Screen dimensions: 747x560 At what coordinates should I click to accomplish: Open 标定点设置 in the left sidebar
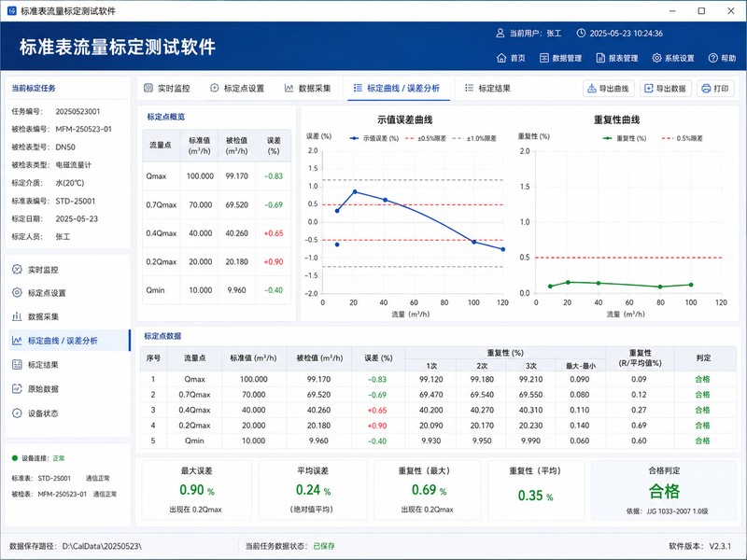68,293
